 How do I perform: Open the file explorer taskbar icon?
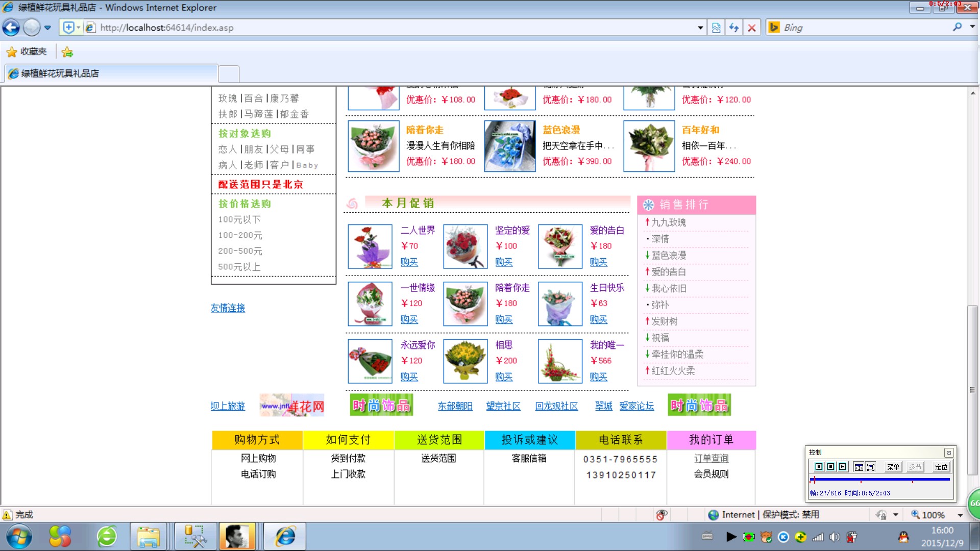click(148, 536)
